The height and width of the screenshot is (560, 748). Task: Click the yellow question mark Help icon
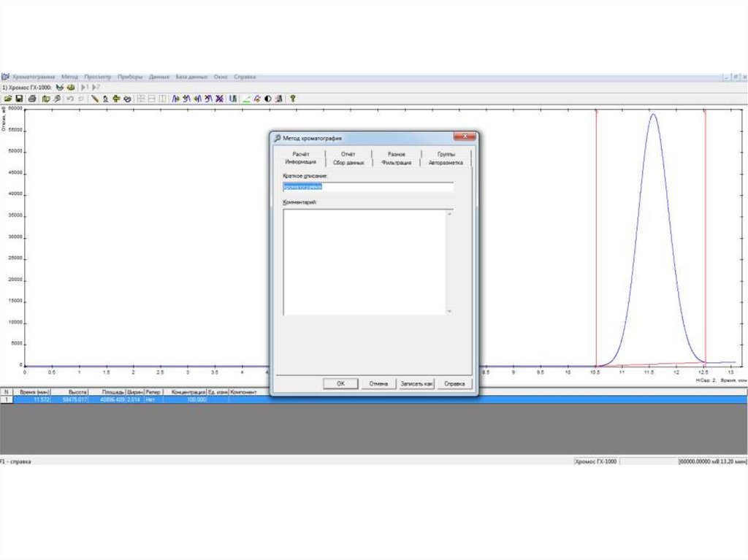292,99
